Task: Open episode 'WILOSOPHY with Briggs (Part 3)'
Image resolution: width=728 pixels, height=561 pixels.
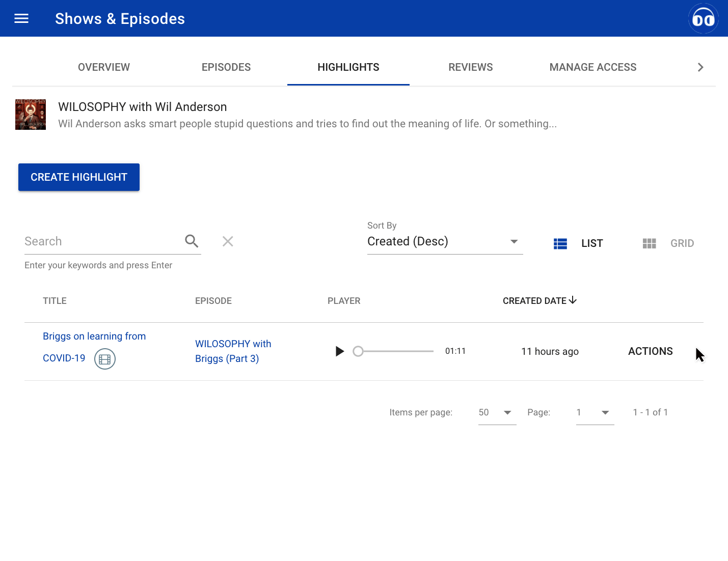Action: pos(233,351)
